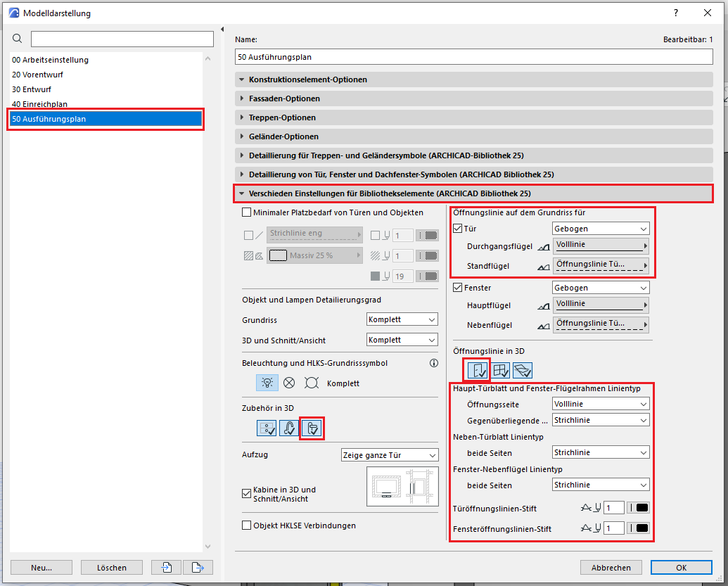Enable Minimaler Platzbedarf von Türen checkbox
The height and width of the screenshot is (586, 728).
(246, 212)
